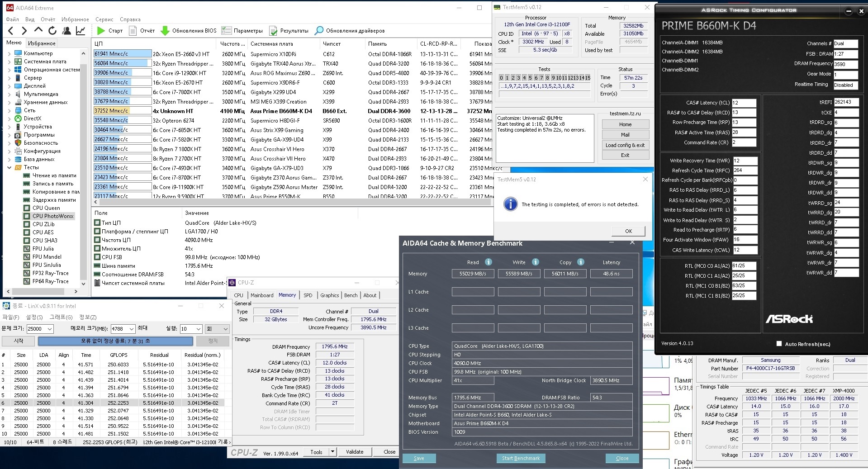Viewport: 868px width, 469px height.
Task: Open Bench tab in CPU-Z
Action: click(351, 295)
